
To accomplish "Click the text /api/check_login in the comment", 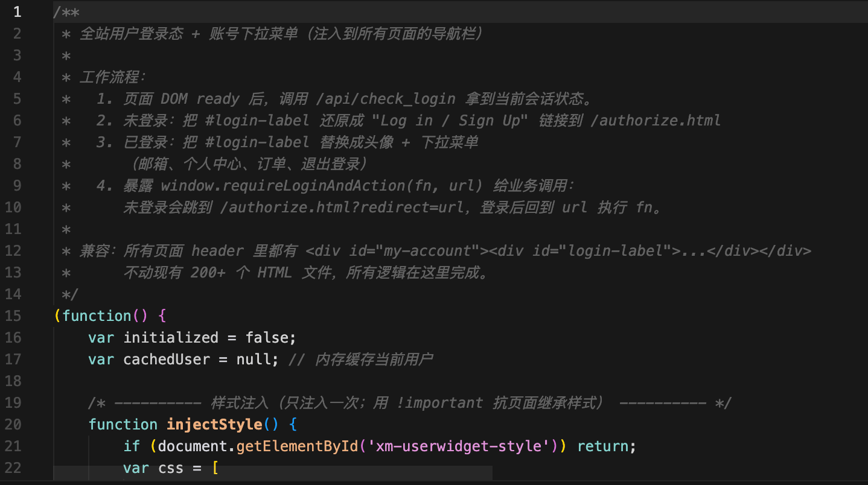I will (x=386, y=99).
